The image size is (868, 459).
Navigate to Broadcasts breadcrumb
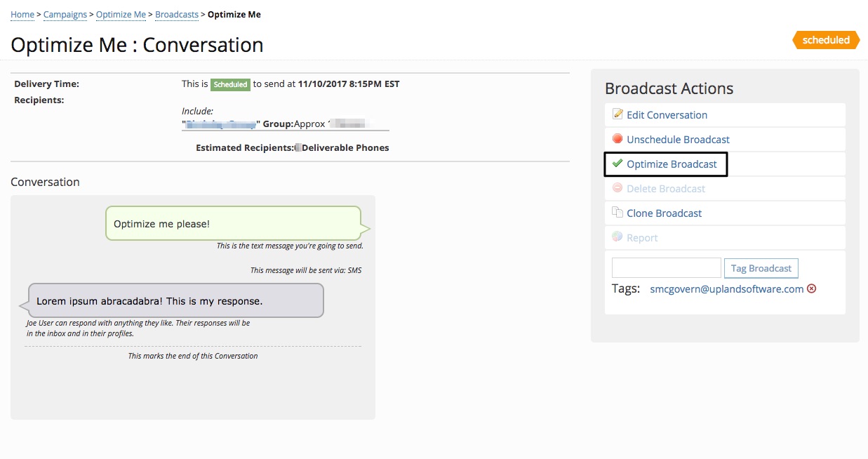(x=177, y=15)
